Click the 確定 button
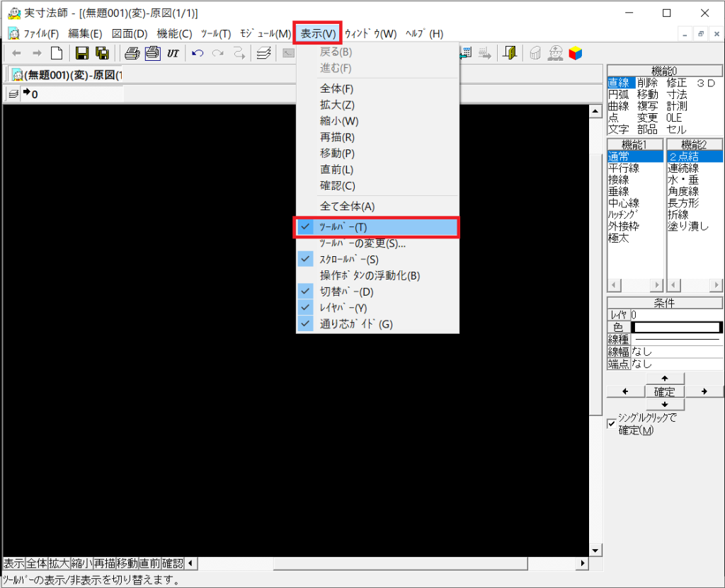The height and width of the screenshot is (588, 725). [x=665, y=392]
